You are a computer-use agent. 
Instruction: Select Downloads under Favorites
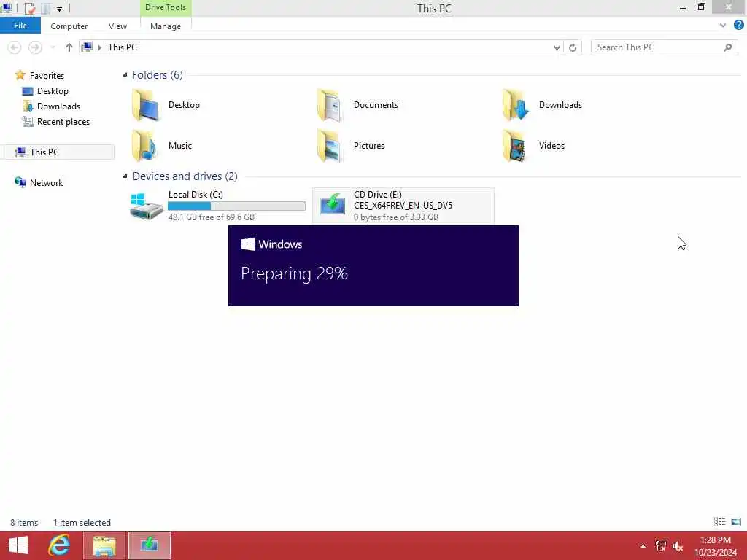(58, 106)
